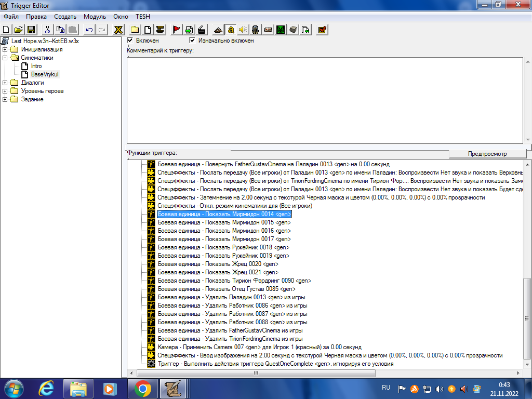Open the Sound Editor speaker icon

(x=243, y=30)
